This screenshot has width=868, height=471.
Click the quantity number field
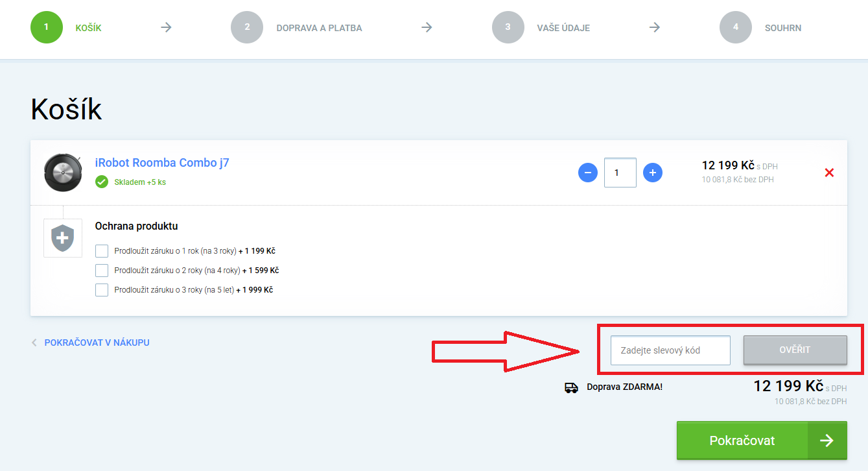click(x=620, y=173)
